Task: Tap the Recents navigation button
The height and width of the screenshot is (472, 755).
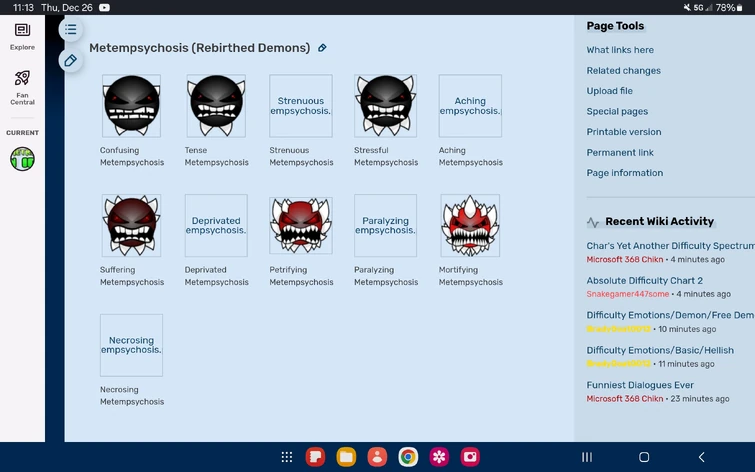Action: point(586,457)
